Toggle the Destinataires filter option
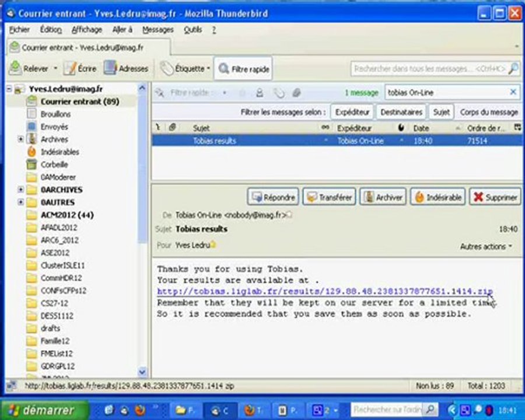Viewport: 525px width, 420px height. click(401, 112)
